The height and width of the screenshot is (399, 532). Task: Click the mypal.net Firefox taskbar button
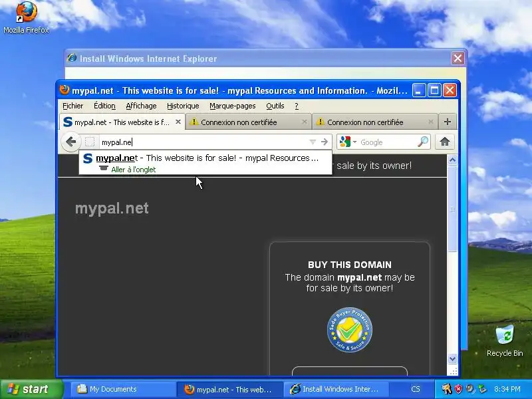coord(229,389)
